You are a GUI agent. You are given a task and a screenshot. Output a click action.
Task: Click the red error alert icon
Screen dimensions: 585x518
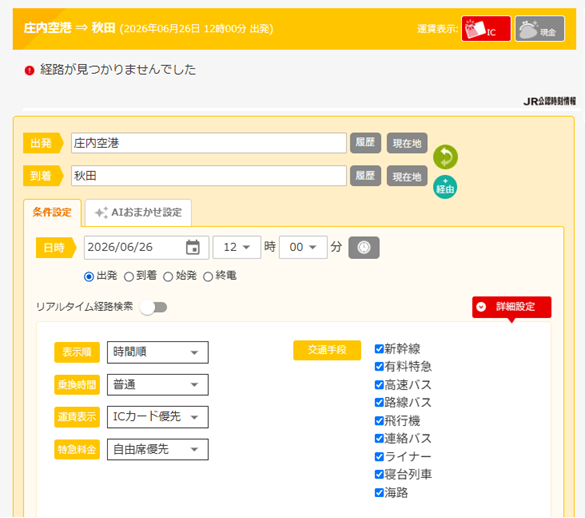click(29, 70)
